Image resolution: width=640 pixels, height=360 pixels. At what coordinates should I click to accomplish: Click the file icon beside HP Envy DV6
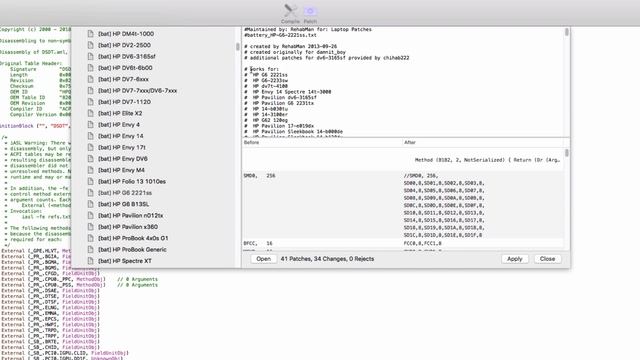pos(91,159)
